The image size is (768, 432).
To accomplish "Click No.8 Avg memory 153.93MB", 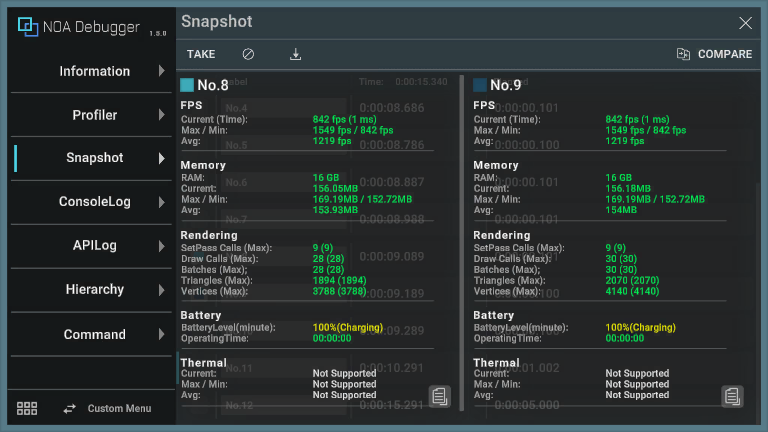I will (336, 210).
